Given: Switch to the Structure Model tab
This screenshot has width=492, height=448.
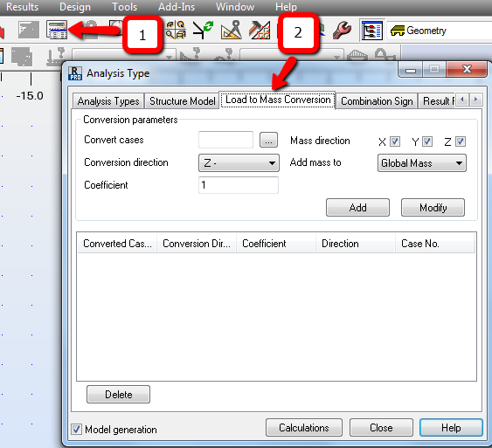Looking at the screenshot, I should [x=182, y=101].
